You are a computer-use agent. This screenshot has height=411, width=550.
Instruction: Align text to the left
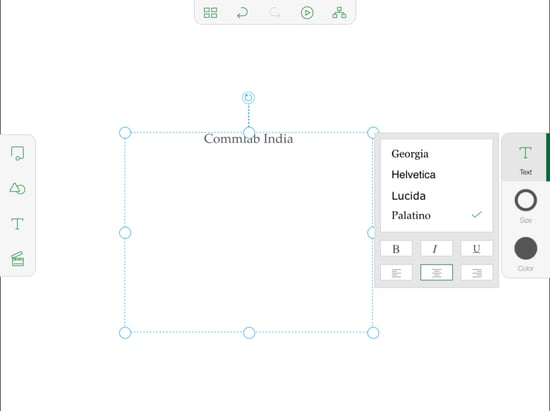coord(396,272)
